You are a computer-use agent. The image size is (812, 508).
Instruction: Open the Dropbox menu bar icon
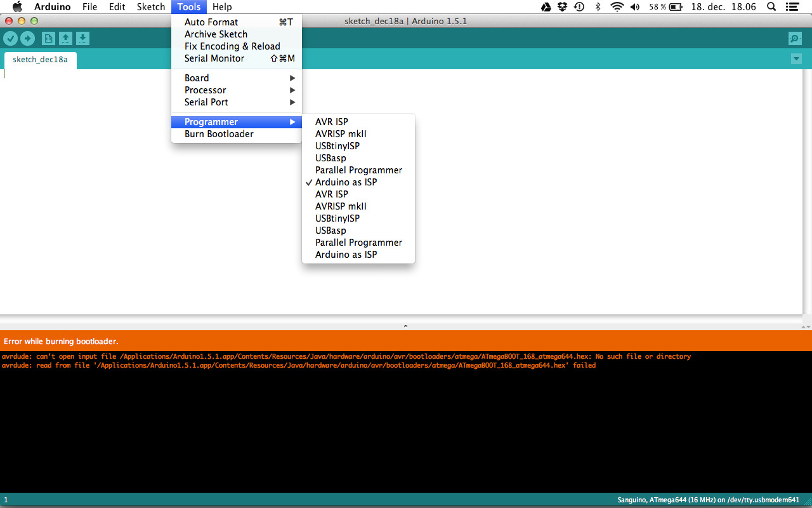coord(562,7)
